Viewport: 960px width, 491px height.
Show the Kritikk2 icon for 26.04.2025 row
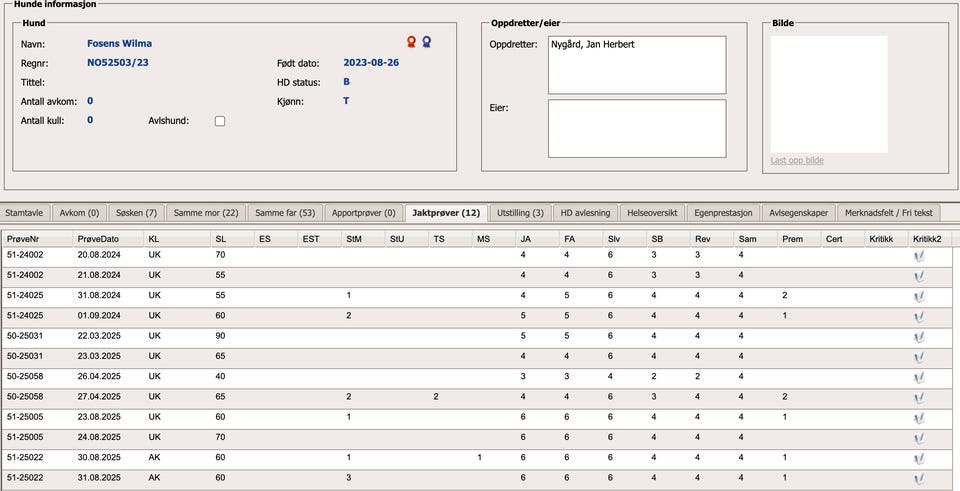(x=918, y=378)
